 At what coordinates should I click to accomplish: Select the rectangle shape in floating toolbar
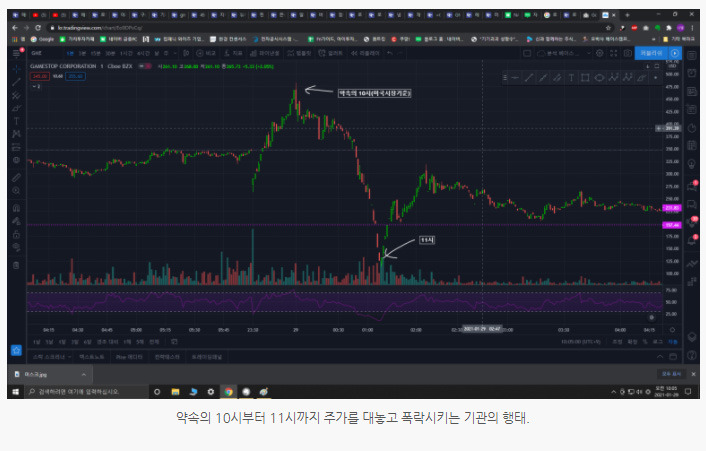[x=585, y=78]
